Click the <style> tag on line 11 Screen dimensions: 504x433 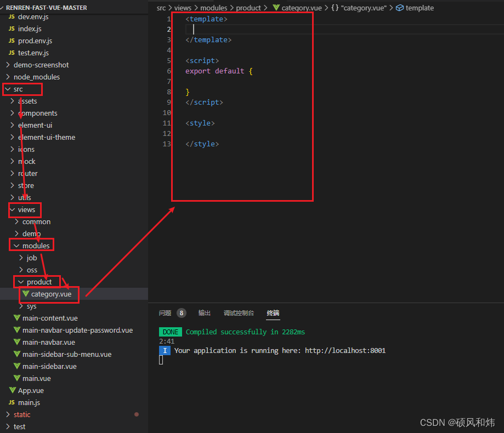click(x=200, y=123)
